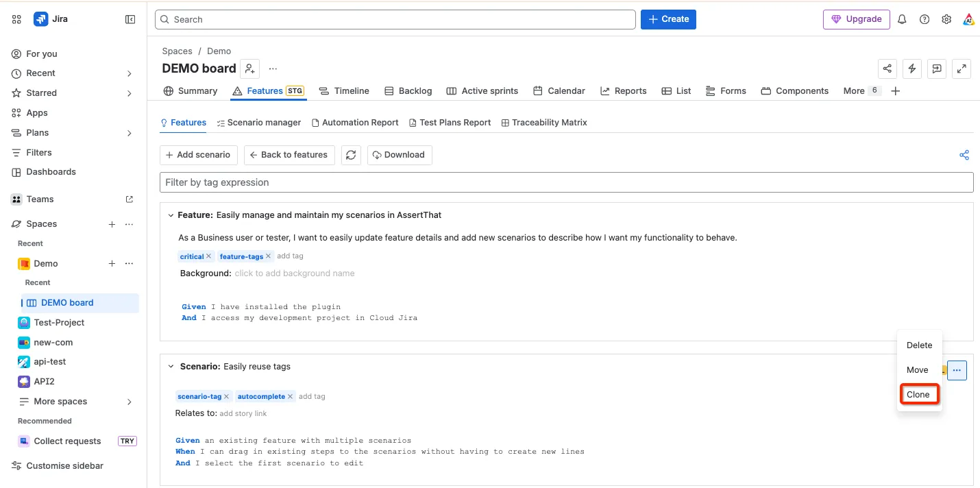Expand the Plans sidebar section
The image size is (980, 488).
pos(130,133)
